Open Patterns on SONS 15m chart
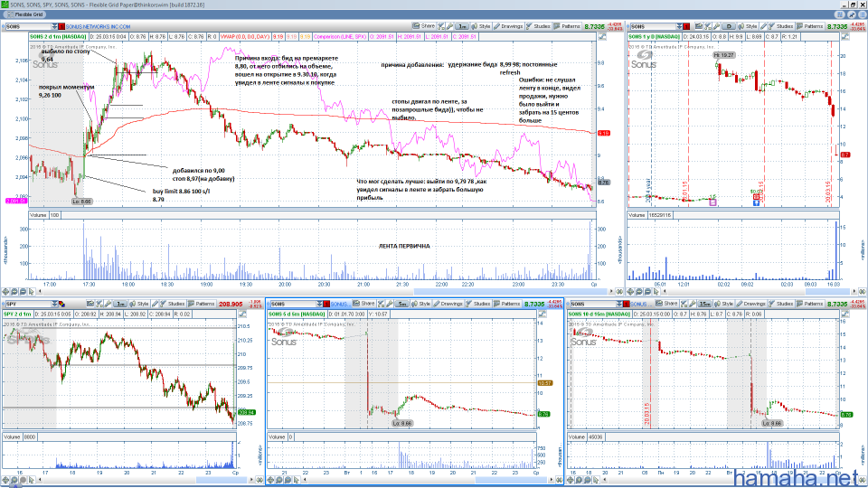The width and height of the screenshot is (868, 488). (x=810, y=304)
